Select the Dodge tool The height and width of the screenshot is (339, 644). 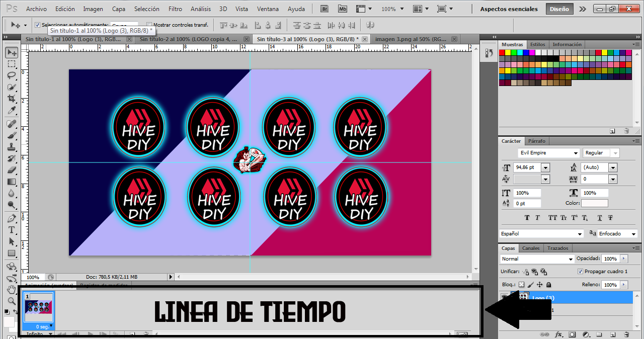[x=12, y=205]
